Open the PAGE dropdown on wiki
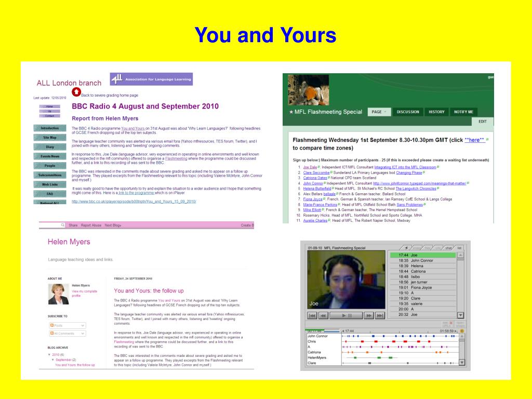The height and width of the screenshot is (399, 532). point(379,112)
